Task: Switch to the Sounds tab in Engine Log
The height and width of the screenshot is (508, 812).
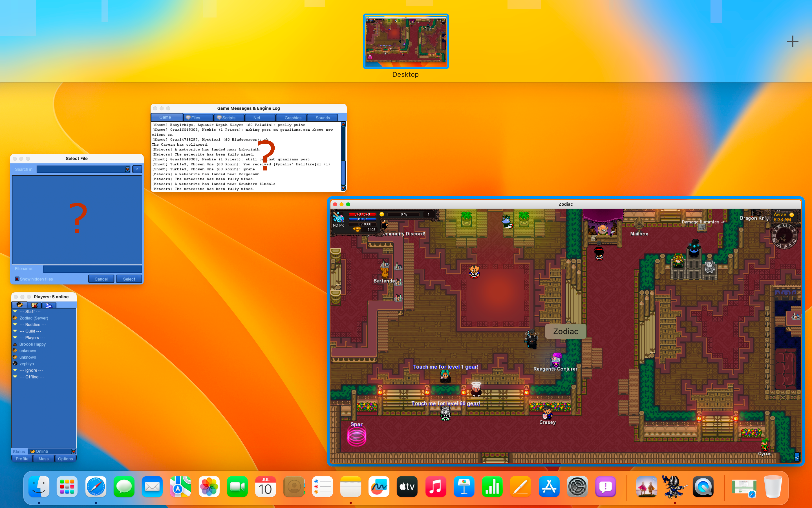Action: pos(323,118)
